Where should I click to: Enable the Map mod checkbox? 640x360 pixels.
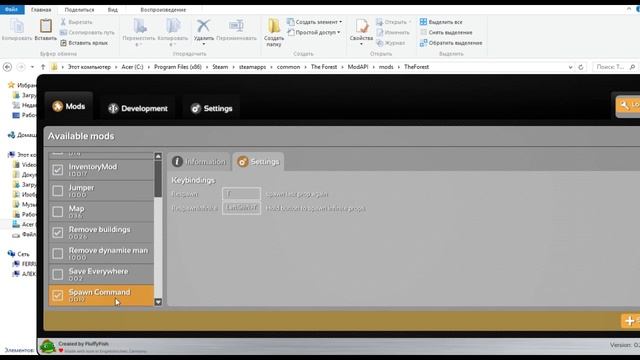[x=58, y=211]
